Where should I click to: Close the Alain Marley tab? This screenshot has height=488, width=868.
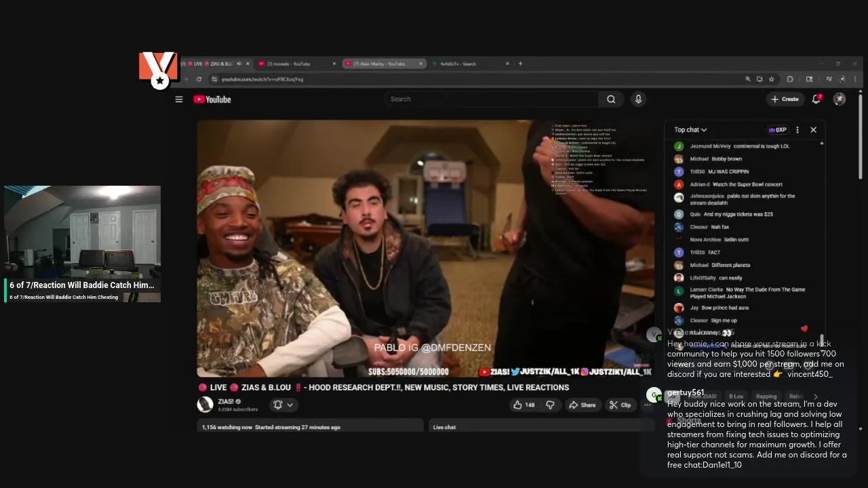420,64
